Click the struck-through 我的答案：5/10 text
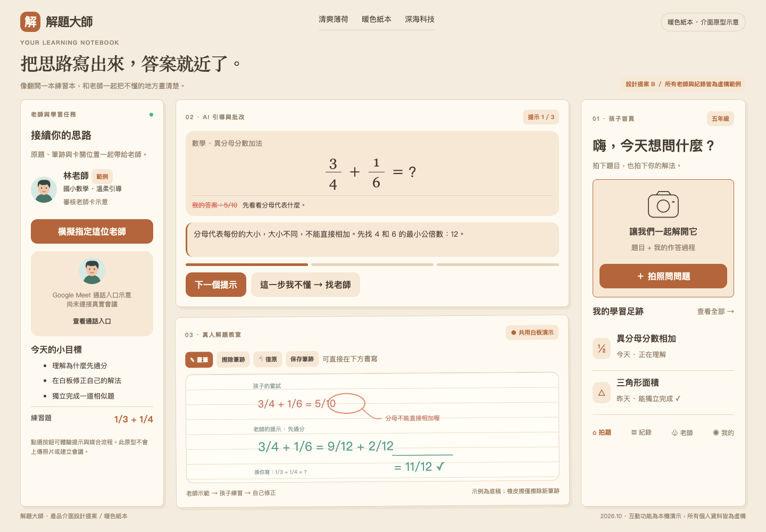766x532 pixels. click(x=214, y=205)
